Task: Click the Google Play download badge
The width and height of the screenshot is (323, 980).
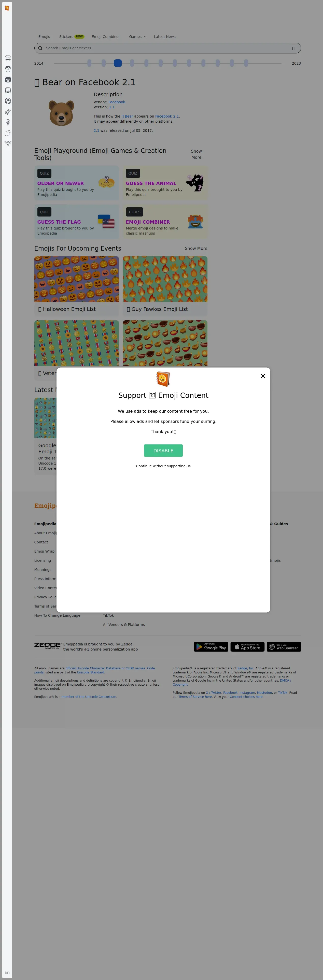Action: point(211,647)
